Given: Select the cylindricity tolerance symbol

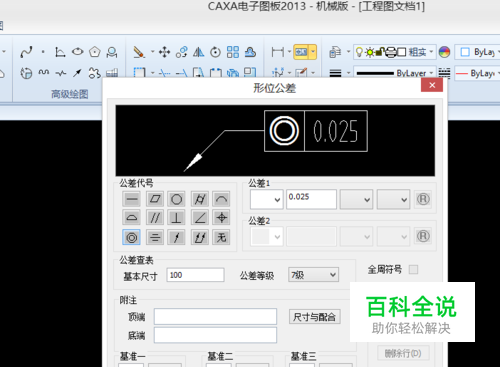Looking at the screenshot, I should point(200,199).
